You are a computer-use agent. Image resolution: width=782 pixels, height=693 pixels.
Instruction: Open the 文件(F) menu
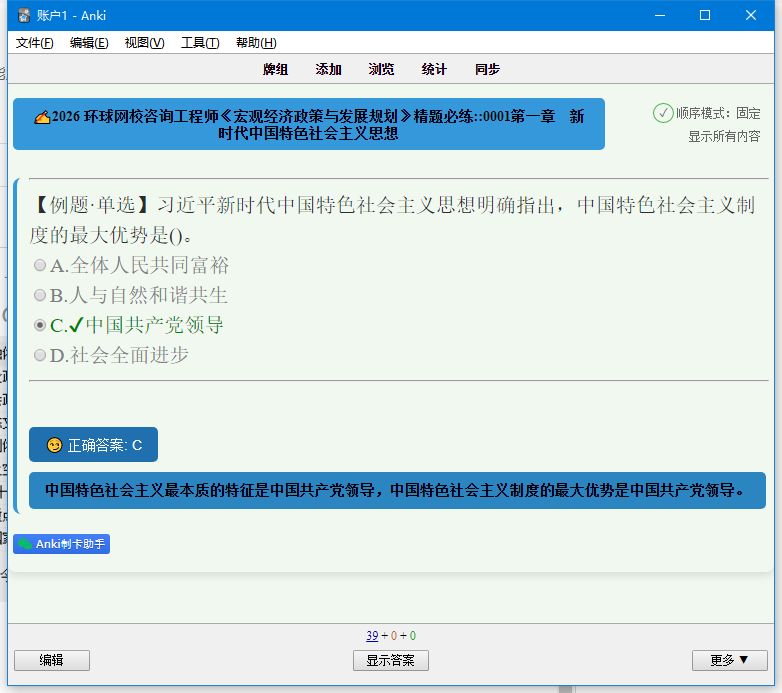pos(34,43)
